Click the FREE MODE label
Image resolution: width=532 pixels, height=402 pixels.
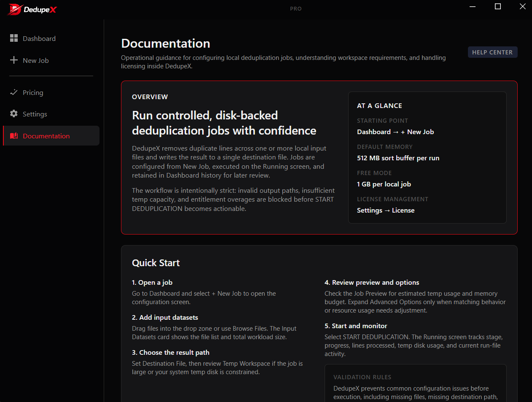(374, 173)
